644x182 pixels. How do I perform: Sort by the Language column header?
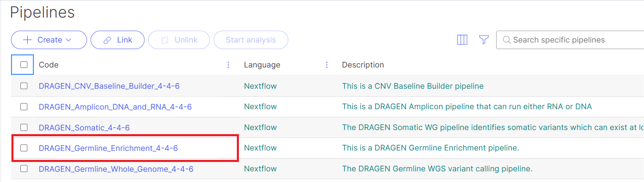point(262,65)
